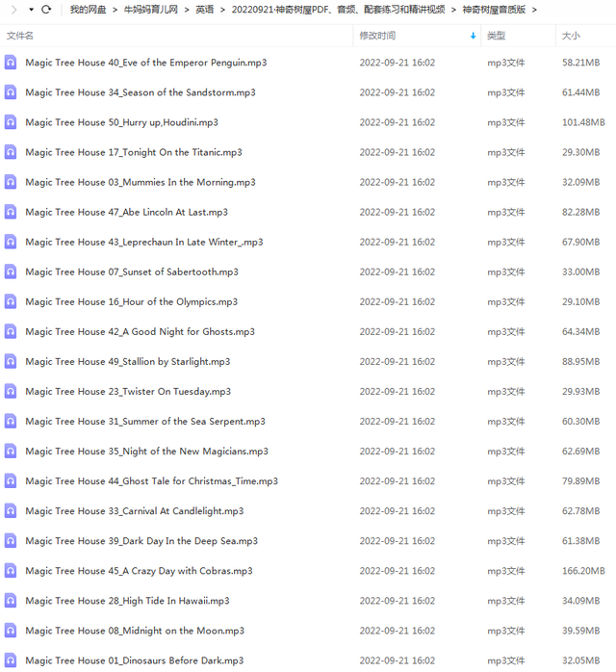Image resolution: width=616 pixels, height=672 pixels.
Task: Select file Magic Tree House 49_Stallion by Starlight.mp3
Action: [x=128, y=362]
